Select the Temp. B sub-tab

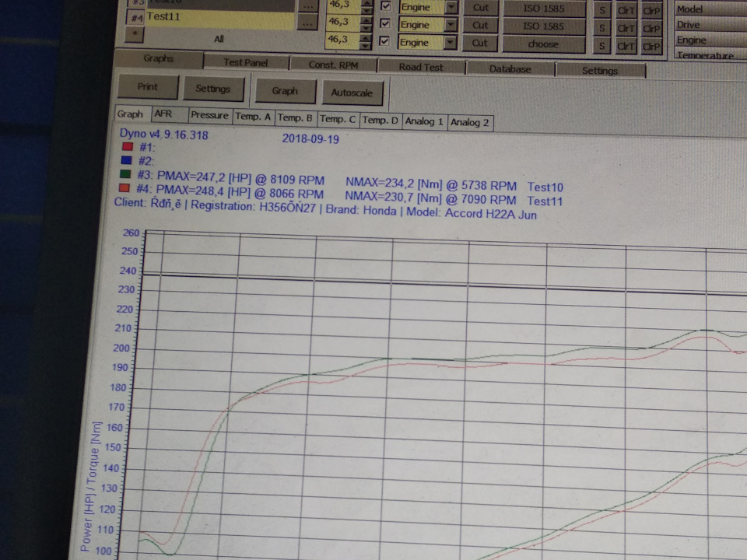pos(296,117)
